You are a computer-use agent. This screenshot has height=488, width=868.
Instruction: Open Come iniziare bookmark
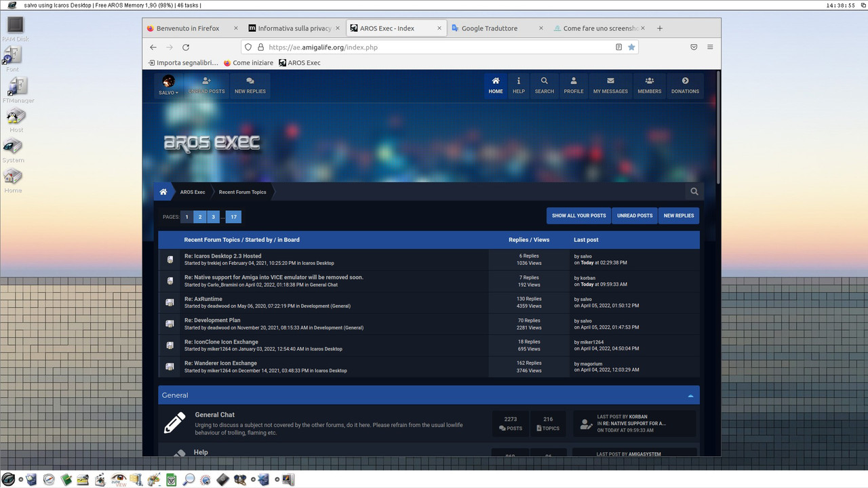click(248, 62)
